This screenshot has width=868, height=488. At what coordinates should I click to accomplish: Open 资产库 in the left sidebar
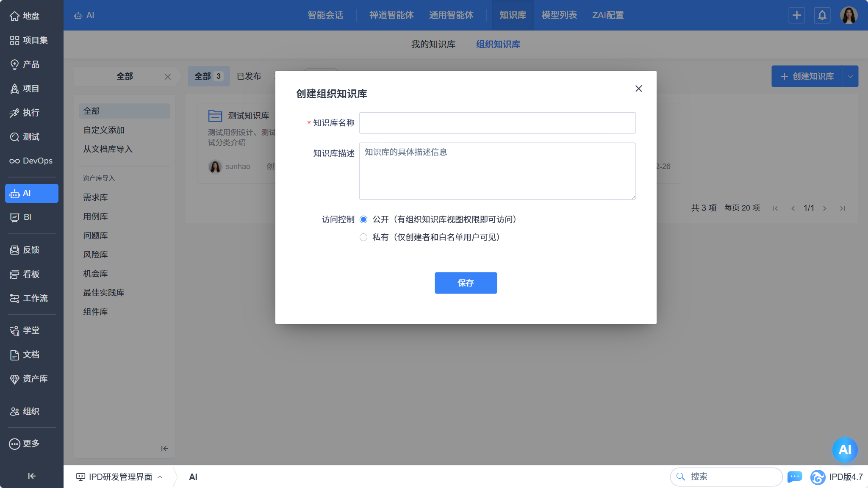tap(31, 379)
